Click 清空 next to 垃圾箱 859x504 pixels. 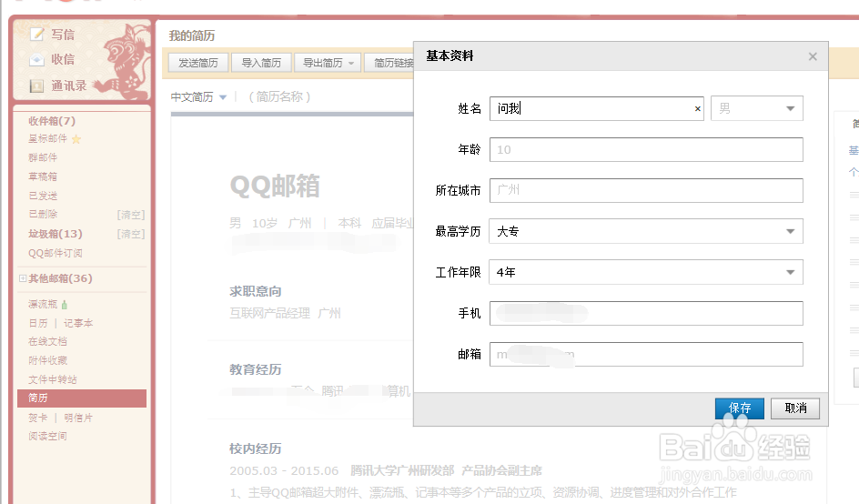(x=131, y=234)
